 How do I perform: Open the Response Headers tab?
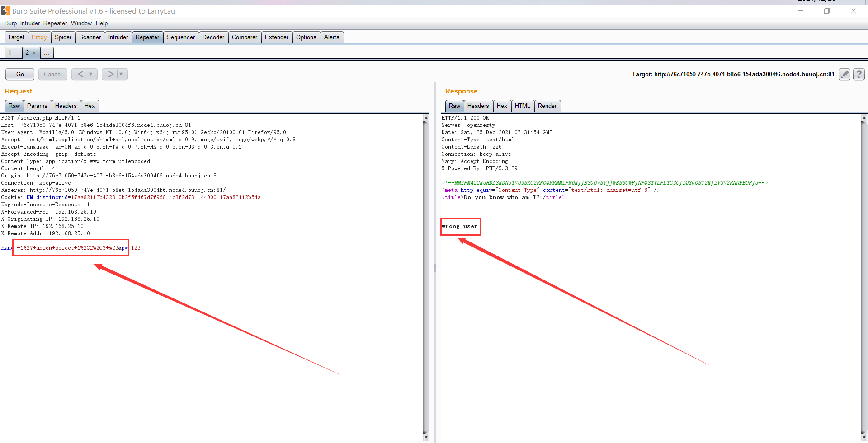tap(478, 106)
